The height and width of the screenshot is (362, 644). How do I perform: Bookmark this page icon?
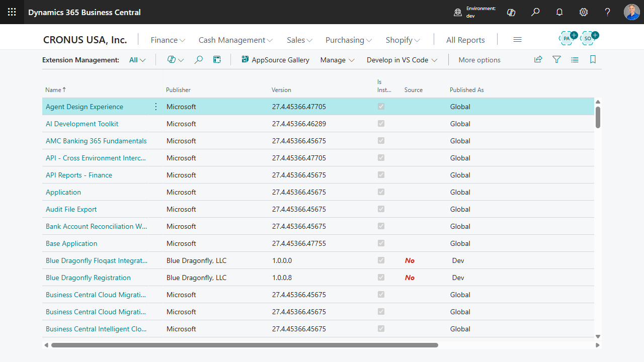click(593, 59)
